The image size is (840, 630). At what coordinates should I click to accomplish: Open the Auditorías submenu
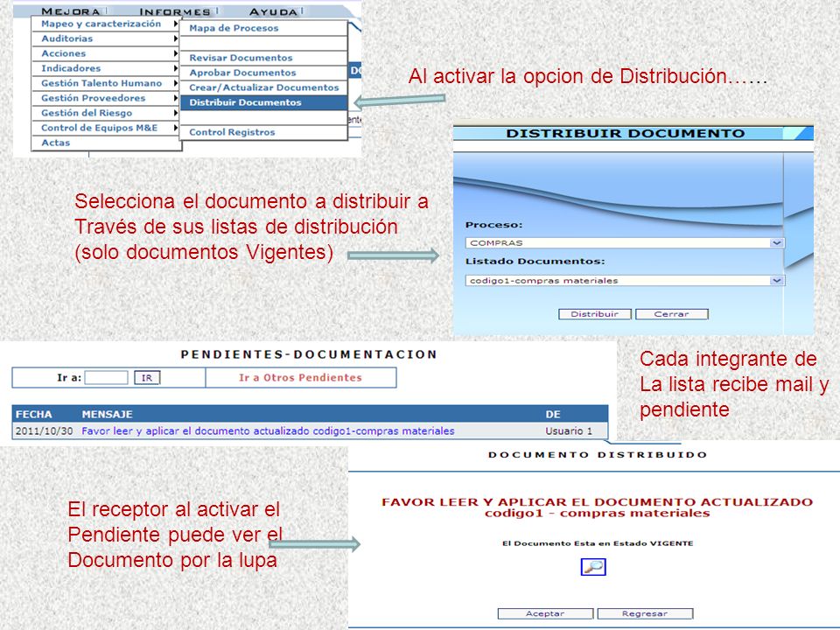click(106, 38)
